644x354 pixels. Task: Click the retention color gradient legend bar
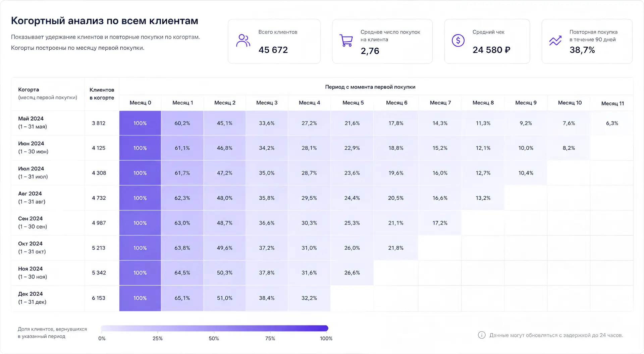pyautogui.click(x=214, y=328)
